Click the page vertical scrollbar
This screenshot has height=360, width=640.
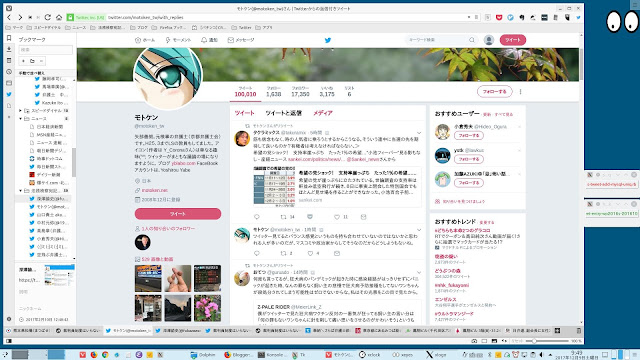[581, 64]
